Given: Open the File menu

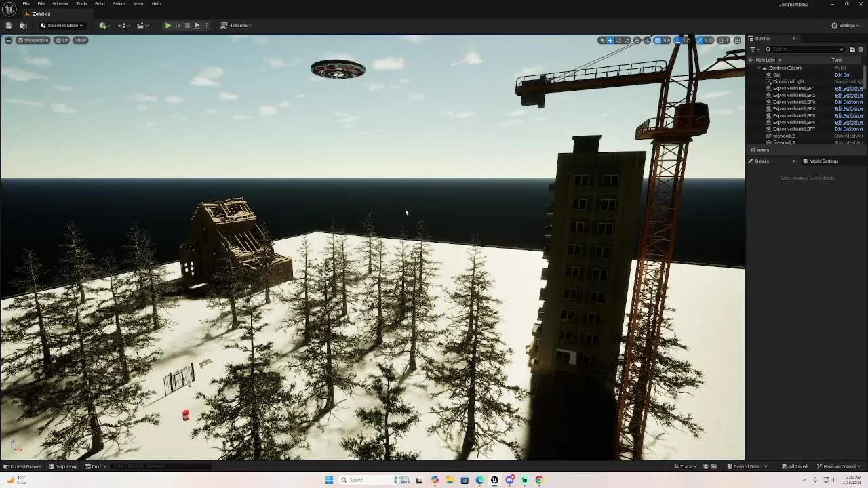Looking at the screenshot, I should pyautogui.click(x=26, y=4).
